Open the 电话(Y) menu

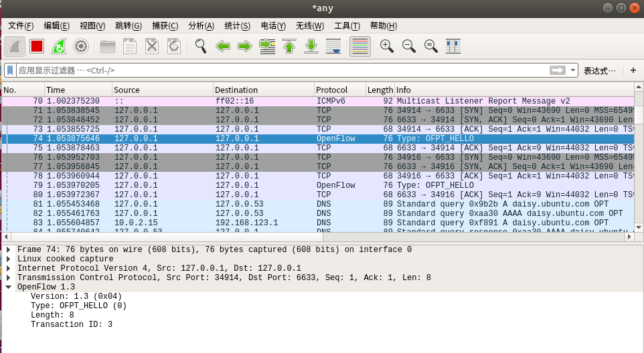pyautogui.click(x=273, y=26)
